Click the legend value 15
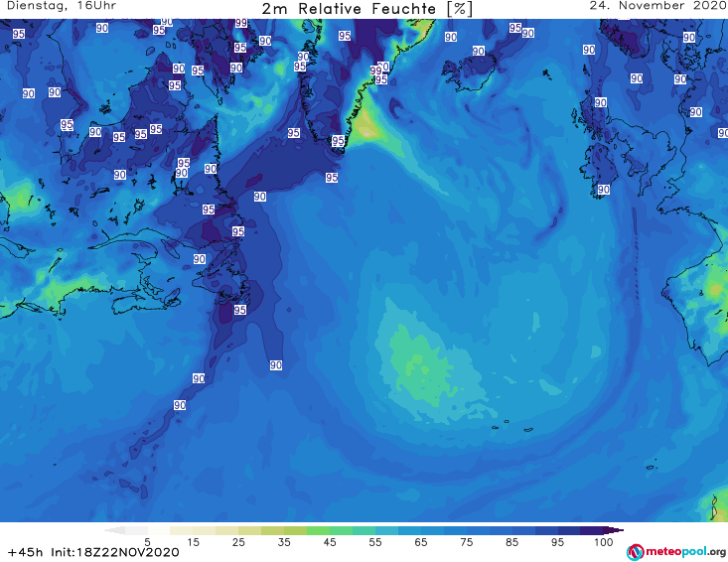Image resolution: width=728 pixels, height=562 pixels. tap(193, 541)
